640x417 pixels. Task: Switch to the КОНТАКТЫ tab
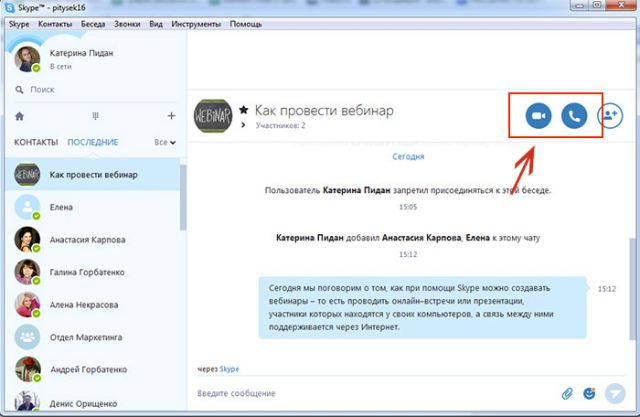(36, 142)
